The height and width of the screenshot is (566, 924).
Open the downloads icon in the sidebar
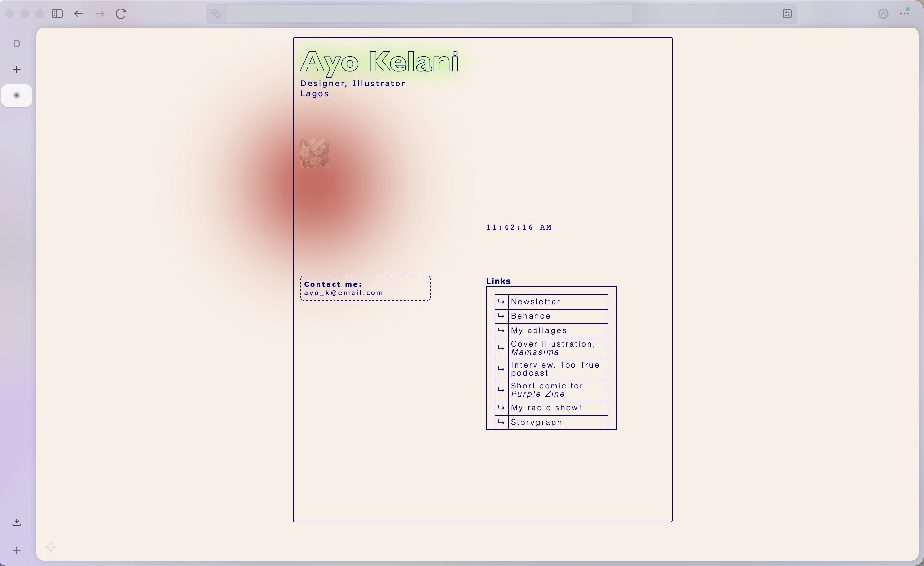pyautogui.click(x=16, y=522)
